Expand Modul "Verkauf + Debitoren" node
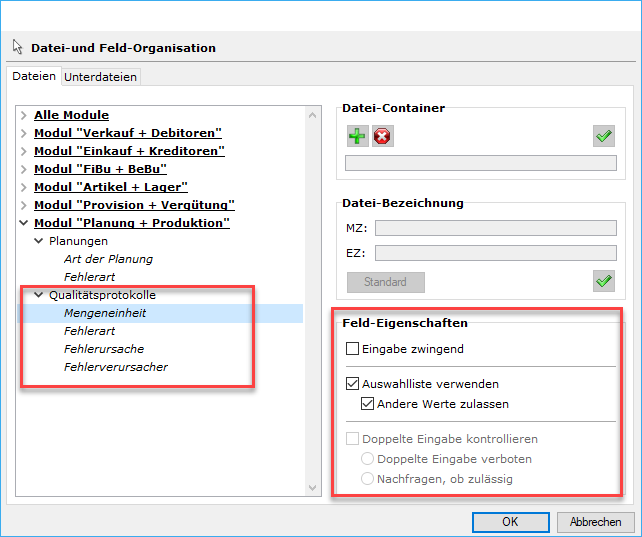Viewport: 642px width, 537px height. pyautogui.click(x=24, y=133)
